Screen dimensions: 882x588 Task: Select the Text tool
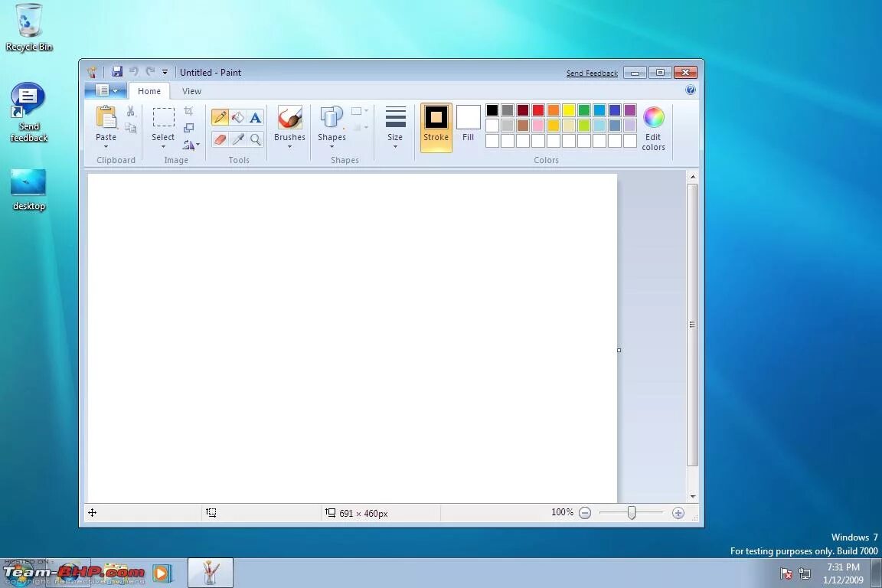[x=256, y=117]
